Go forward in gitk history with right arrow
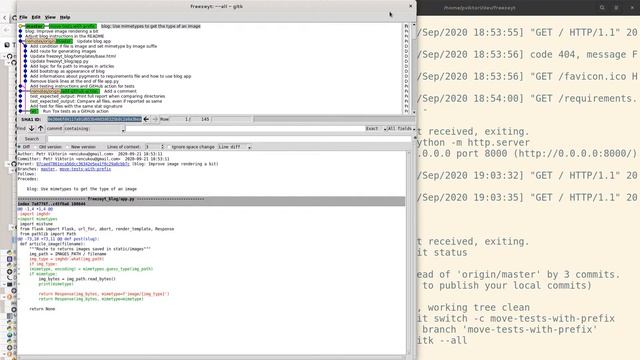Screen dimensions: 640x360 (155, 119)
